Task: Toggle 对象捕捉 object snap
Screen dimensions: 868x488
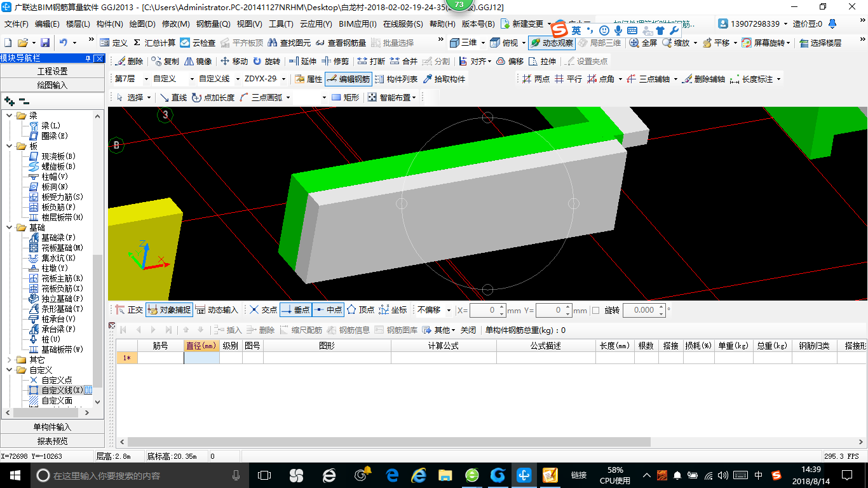Action: (168, 310)
